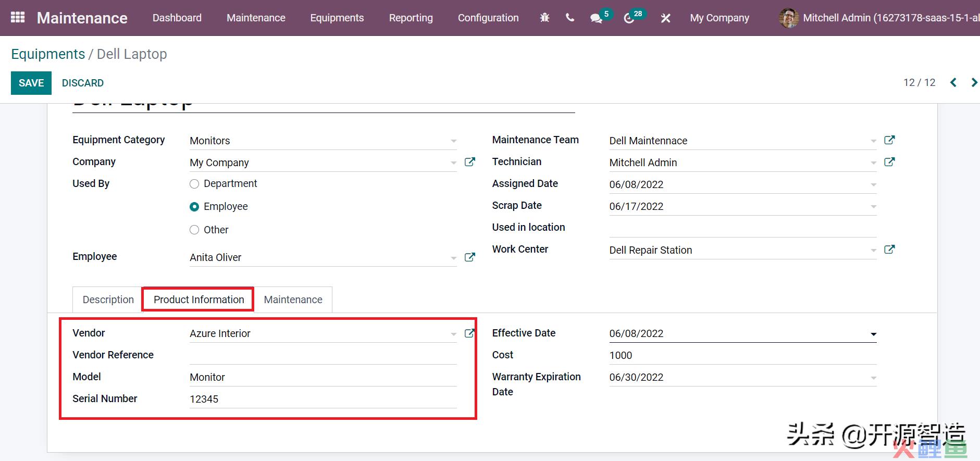The image size is (980, 461).
Task: Click the SAVE button
Action: point(31,83)
